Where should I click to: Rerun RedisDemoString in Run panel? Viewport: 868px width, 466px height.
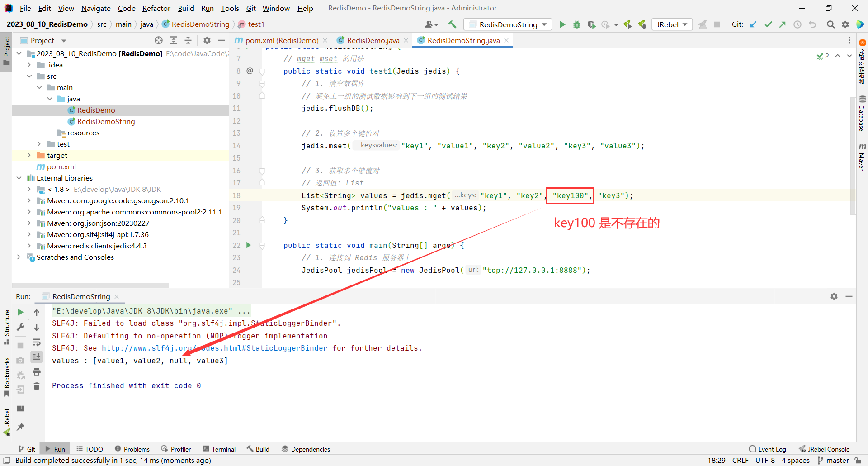20,312
